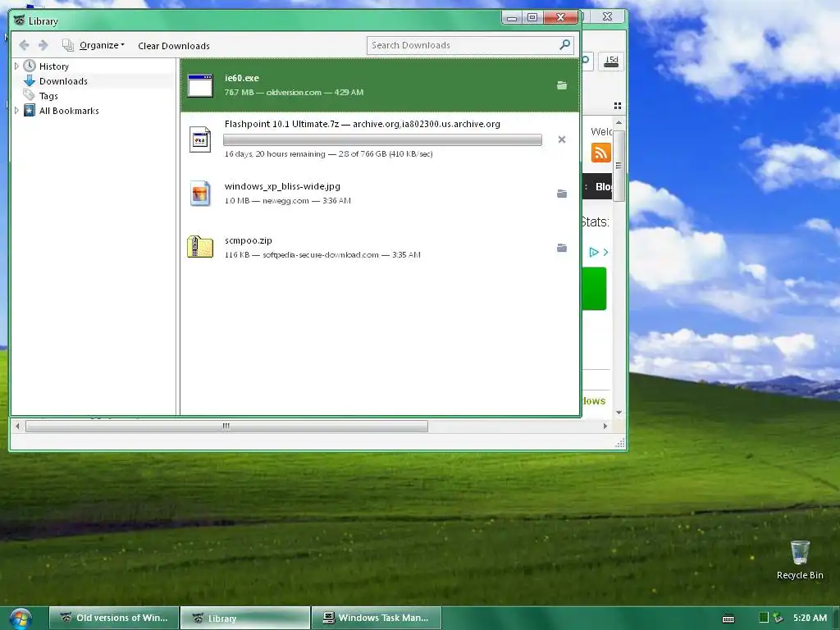Switch to Old versions of Win... taskbar button
This screenshot has height=630, width=840.
(113, 618)
